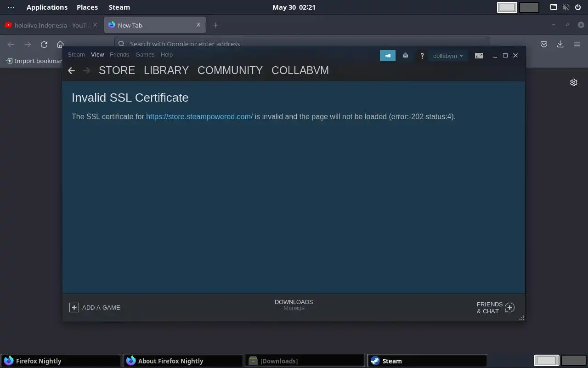
Task: Switch to About Firefox Nightly taskbar window
Action: [x=183, y=361]
